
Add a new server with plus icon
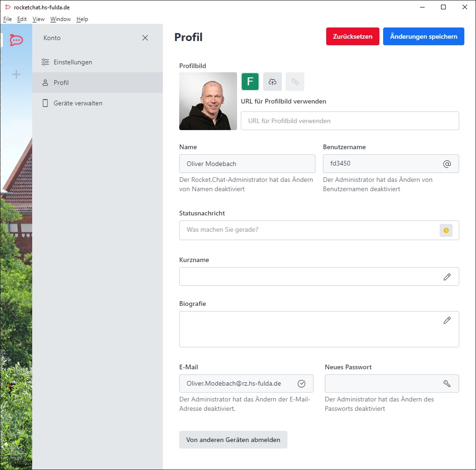click(16, 74)
